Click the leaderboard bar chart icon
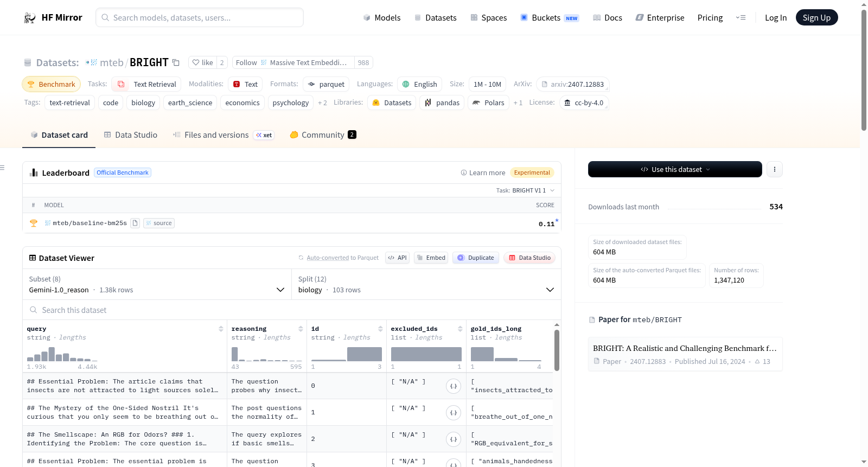The height and width of the screenshot is (467, 868). coord(34,172)
